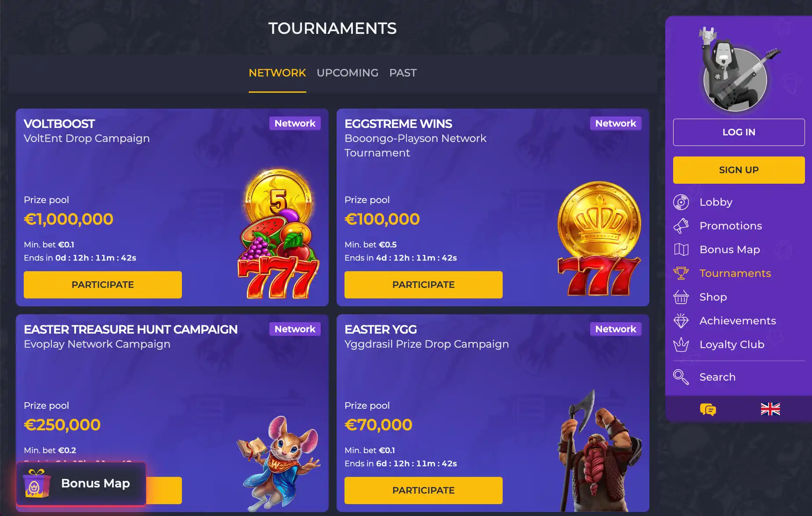This screenshot has width=812, height=516.
Task: Select the Network tournaments tab
Action: pyautogui.click(x=277, y=73)
